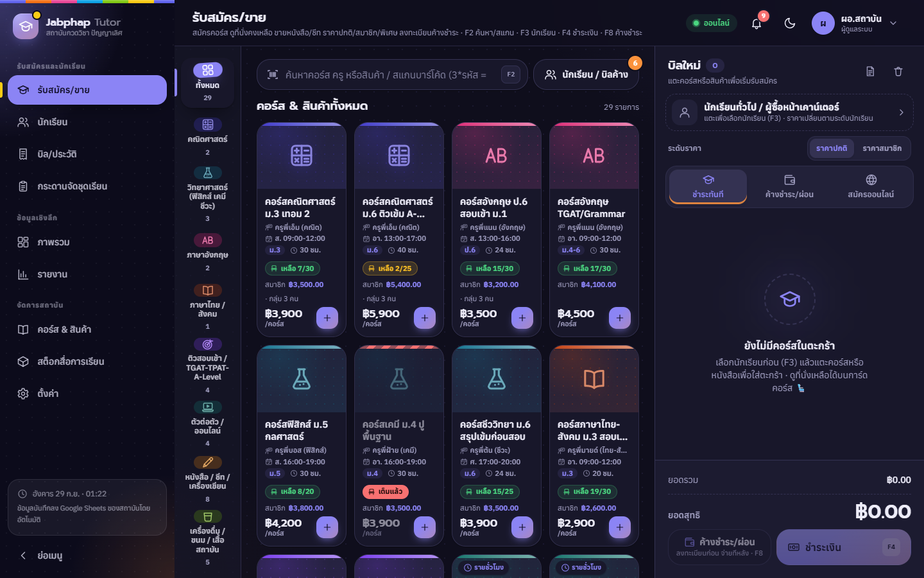Viewport: 924px width, 578px height.
Task: Switch to ราคาสมาชิก price level
Action: coord(882,148)
